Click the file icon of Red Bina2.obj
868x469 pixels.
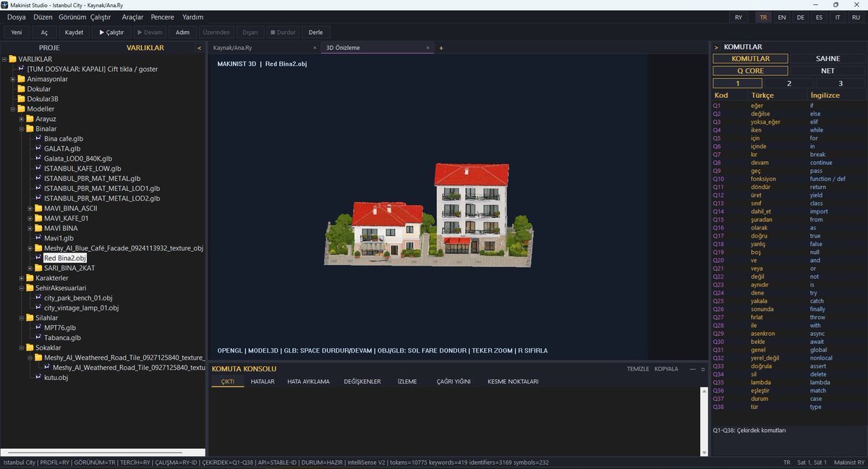[38, 258]
